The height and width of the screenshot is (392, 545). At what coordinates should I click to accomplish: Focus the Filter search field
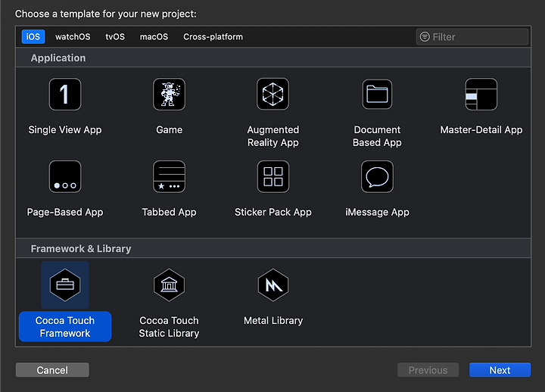(472, 37)
